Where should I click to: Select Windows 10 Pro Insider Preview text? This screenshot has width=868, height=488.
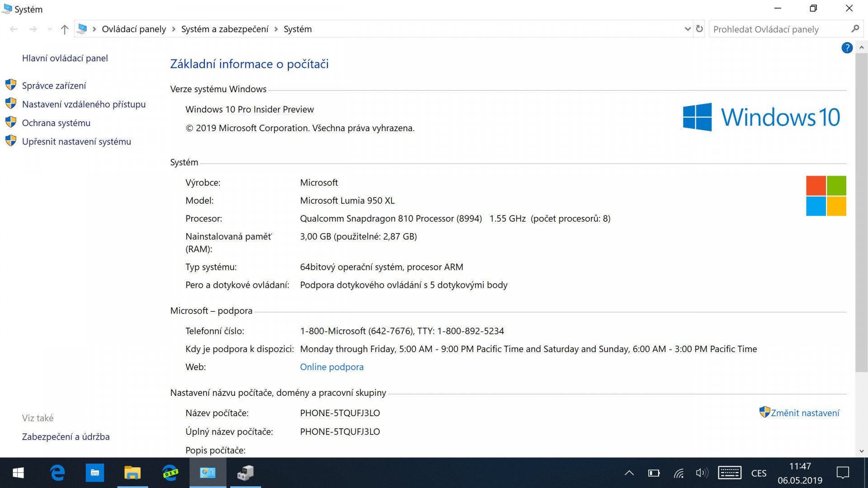(250, 109)
